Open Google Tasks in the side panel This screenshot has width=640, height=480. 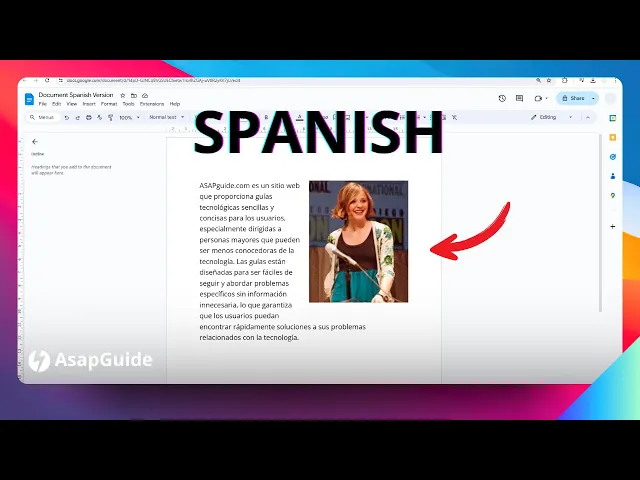[613, 157]
